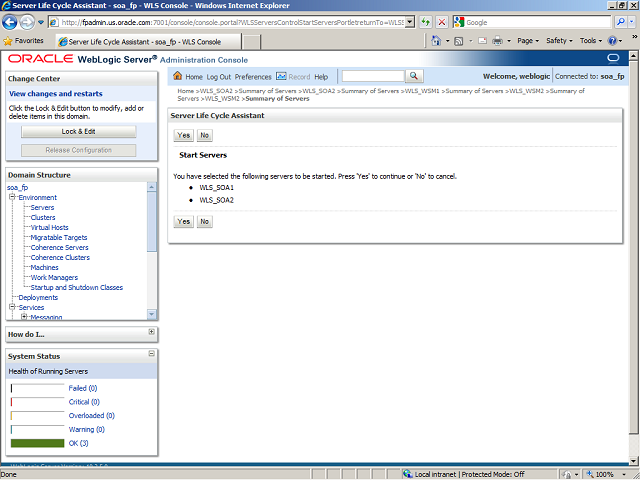640x480 pixels.
Task: Click the Print icon in command bar
Action: 497,41
